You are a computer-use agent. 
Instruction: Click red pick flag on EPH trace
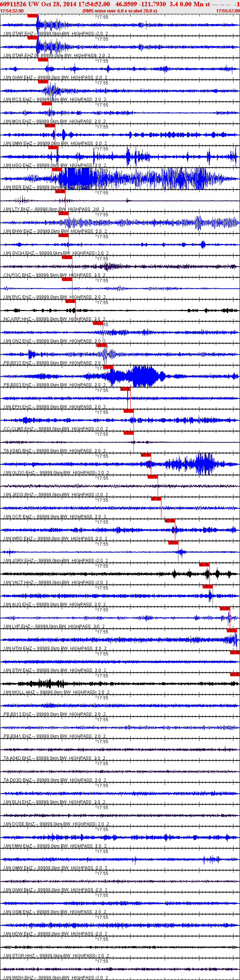[x=125, y=389]
